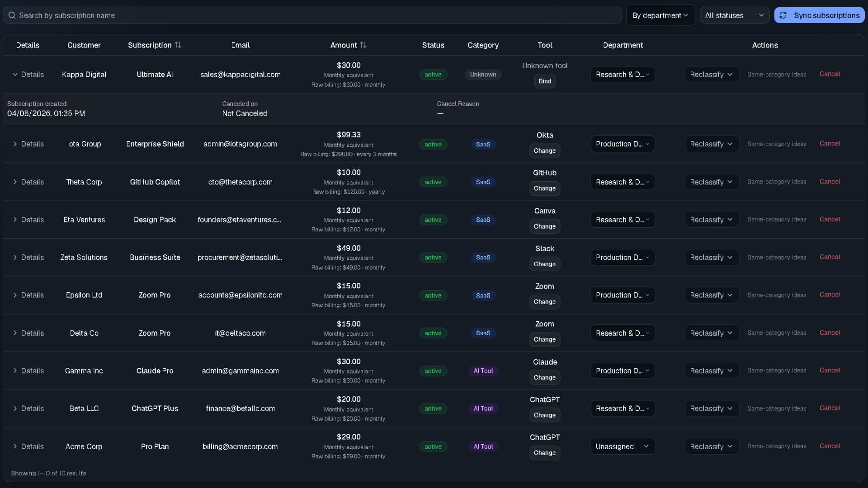This screenshot has width=868, height=488.
Task: Click the search magnifier icon
Action: 12,15
